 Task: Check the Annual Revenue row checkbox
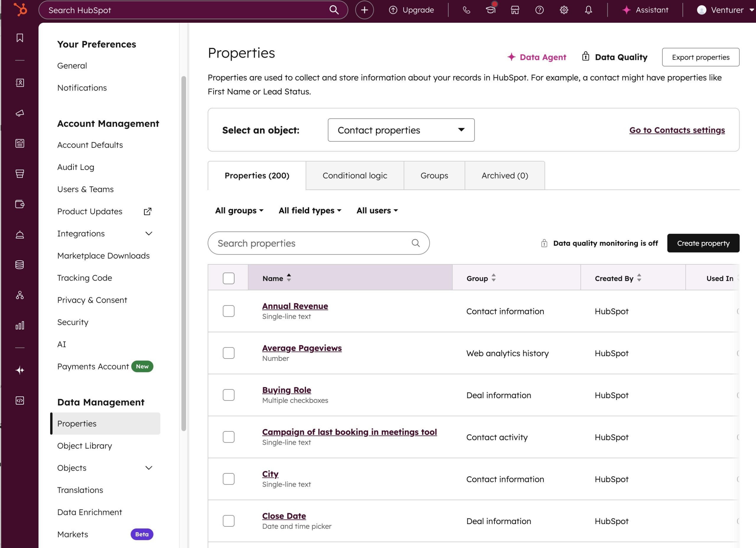(x=228, y=311)
